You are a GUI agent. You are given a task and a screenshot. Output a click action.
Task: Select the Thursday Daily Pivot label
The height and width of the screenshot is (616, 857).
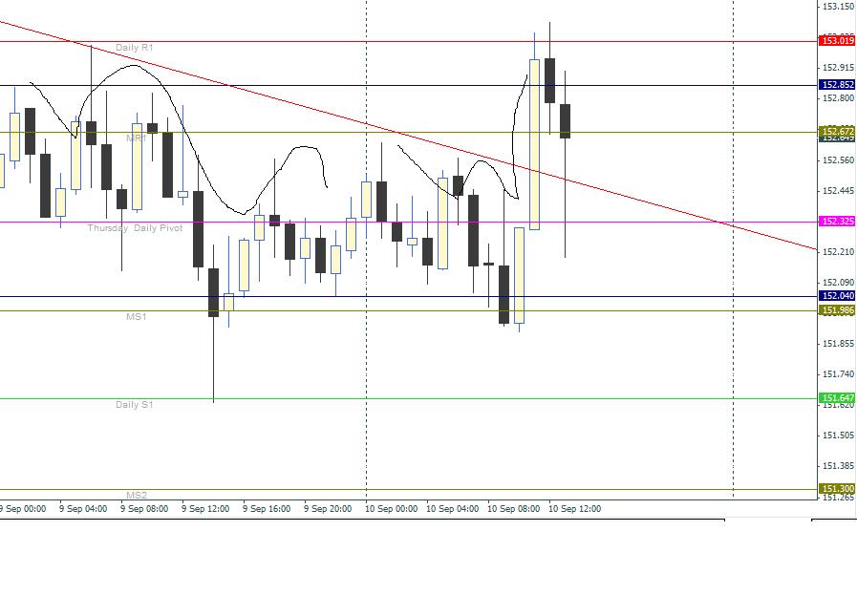click(135, 228)
